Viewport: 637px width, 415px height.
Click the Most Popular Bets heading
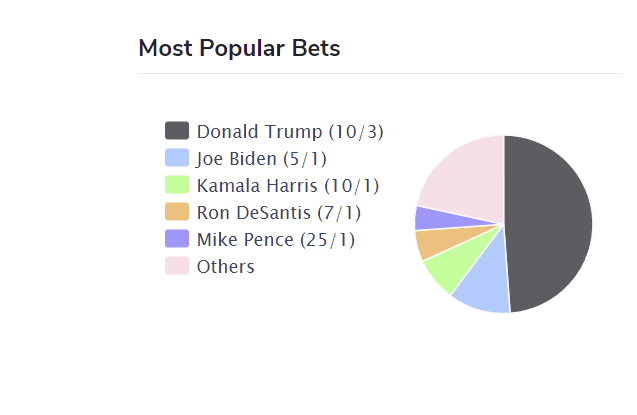coord(239,48)
